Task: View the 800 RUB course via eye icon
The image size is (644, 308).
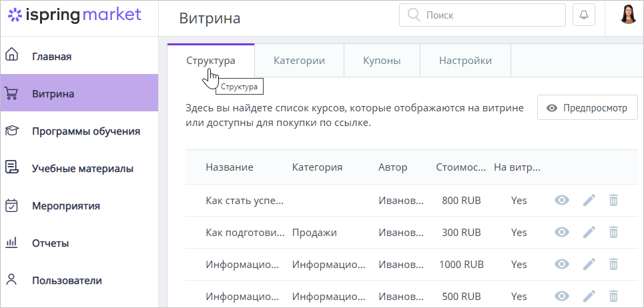Action: (562, 200)
